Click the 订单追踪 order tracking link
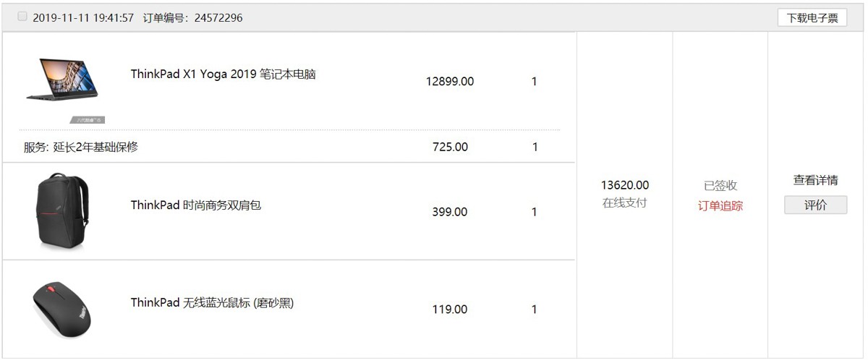868x363 pixels. pyautogui.click(x=720, y=205)
